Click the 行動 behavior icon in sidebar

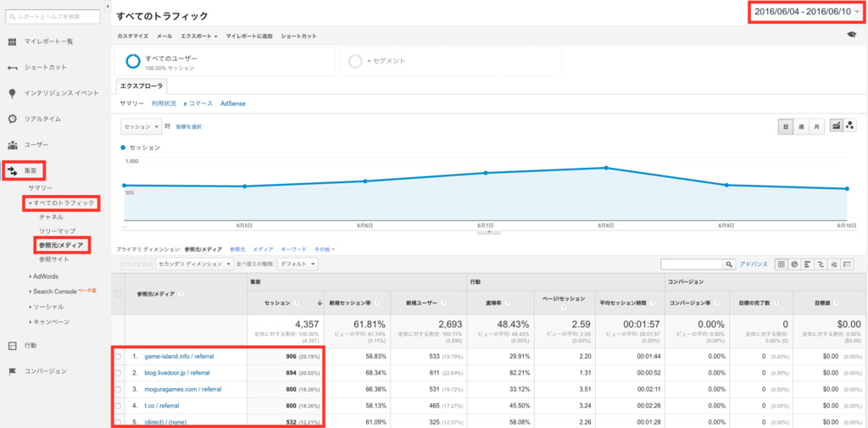click(12, 346)
